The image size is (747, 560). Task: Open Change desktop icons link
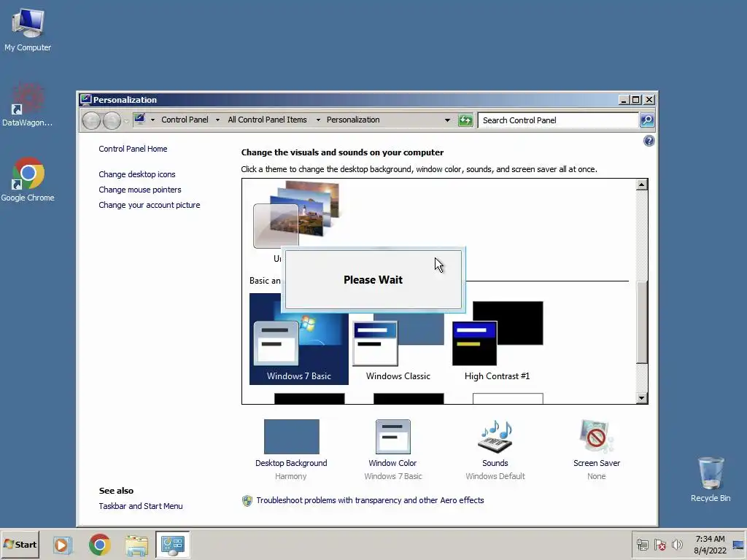click(x=137, y=174)
